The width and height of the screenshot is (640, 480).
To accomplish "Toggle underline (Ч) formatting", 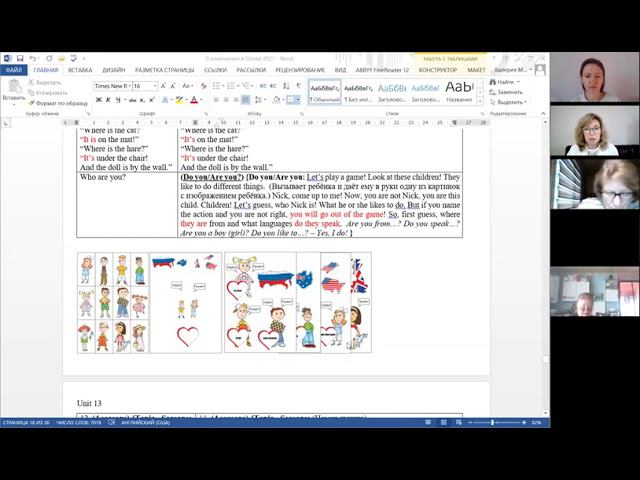I will tap(118, 100).
